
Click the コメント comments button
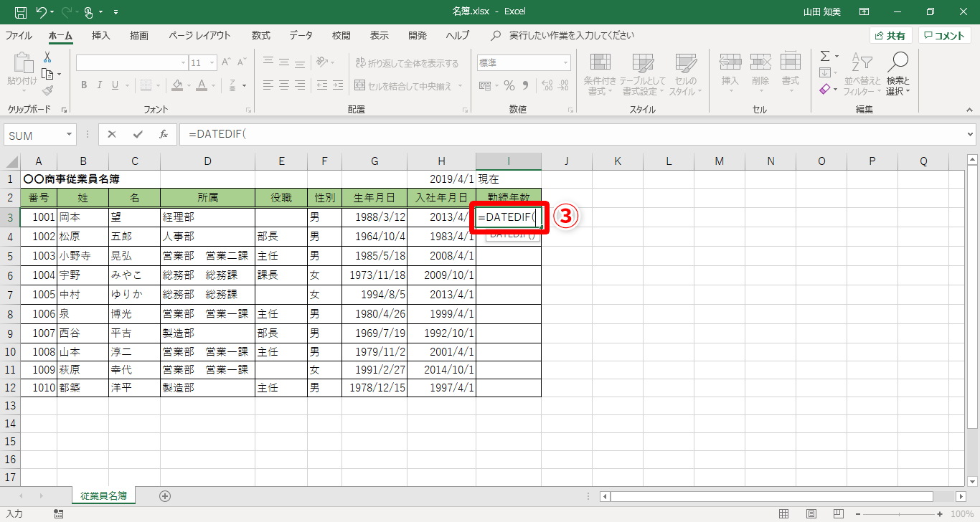tap(945, 35)
